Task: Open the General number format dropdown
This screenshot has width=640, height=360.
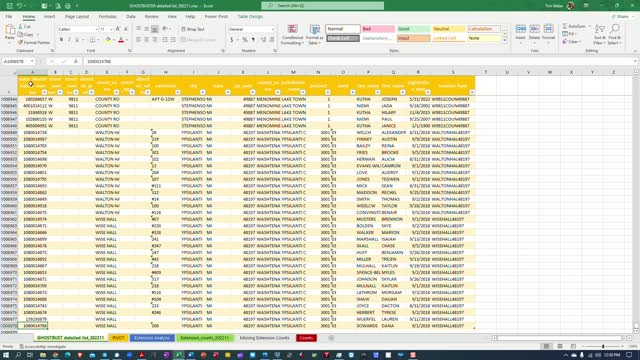Action: pyautogui.click(x=273, y=29)
